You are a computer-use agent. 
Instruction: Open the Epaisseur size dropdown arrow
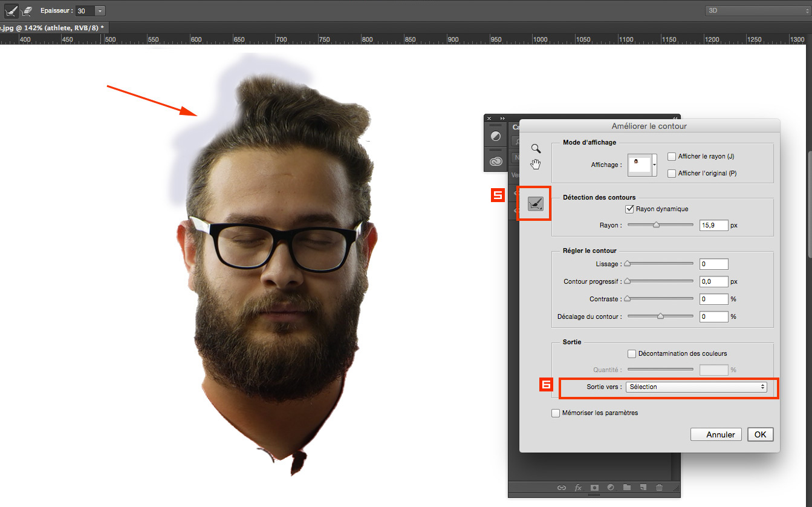click(x=100, y=11)
